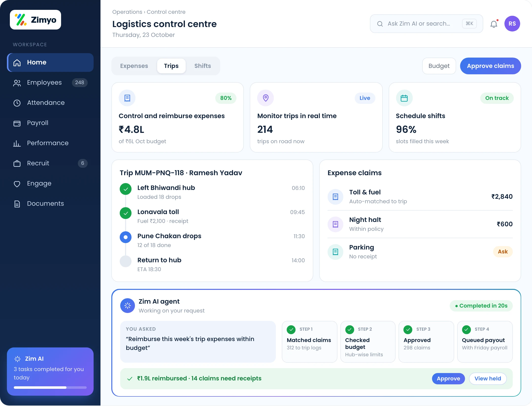The width and height of the screenshot is (532, 406).
Task: Click the expenses receipt icon in the 80% card
Action: [127, 98]
